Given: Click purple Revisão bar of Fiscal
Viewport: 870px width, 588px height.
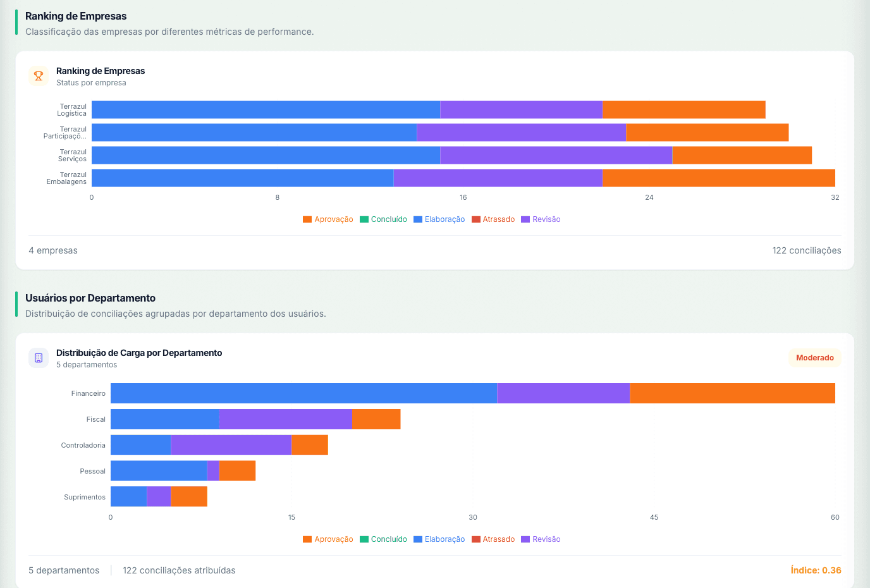Looking at the screenshot, I should click(286, 419).
